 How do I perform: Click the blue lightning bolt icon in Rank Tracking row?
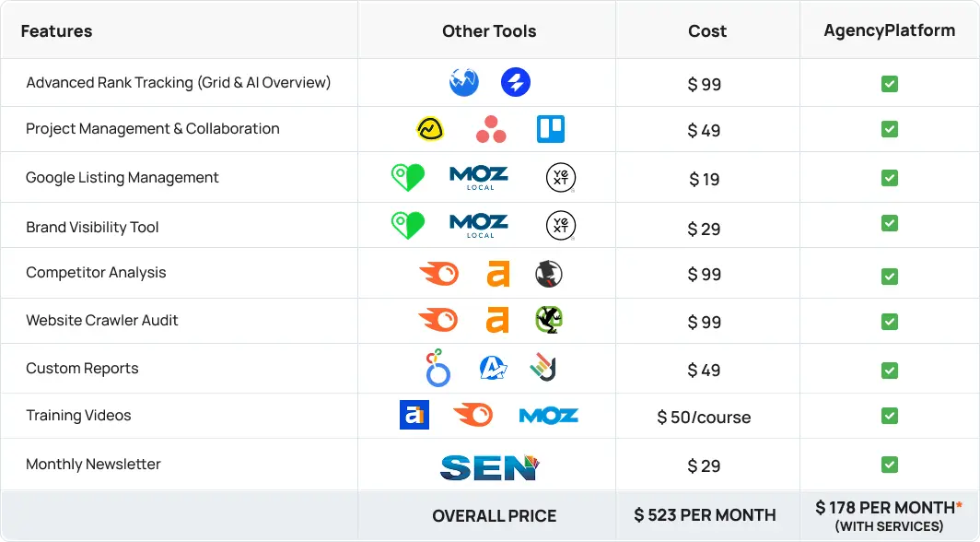coord(516,82)
